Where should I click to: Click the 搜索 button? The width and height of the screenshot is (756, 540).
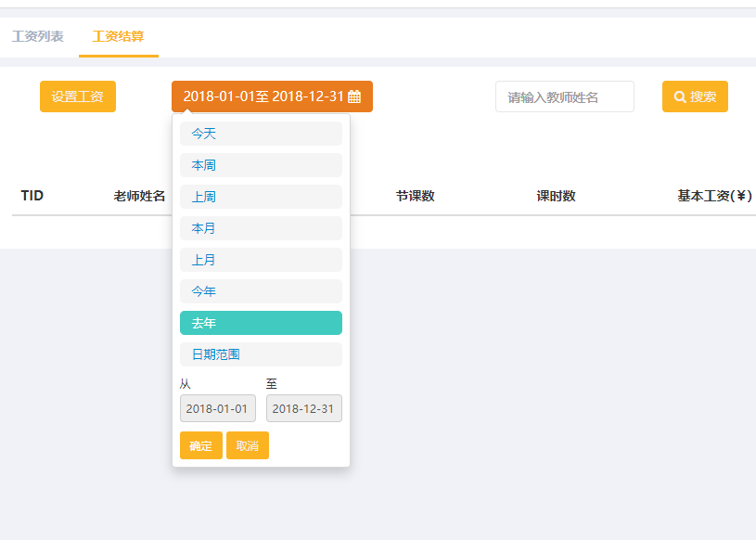click(x=695, y=96)
